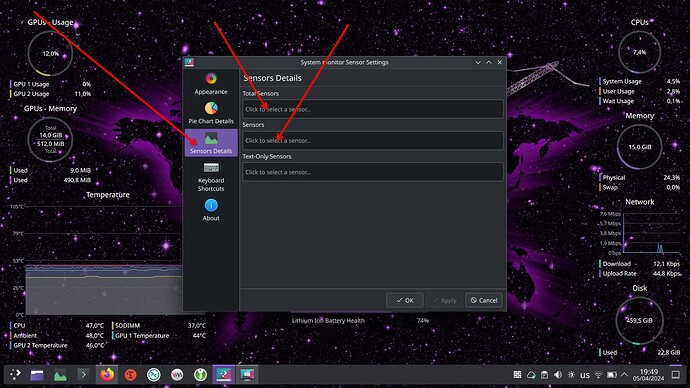Viewport: 690px width, 388px height.
Task: Click the 'Wait Usage' legend label
Action: point(618,101)
